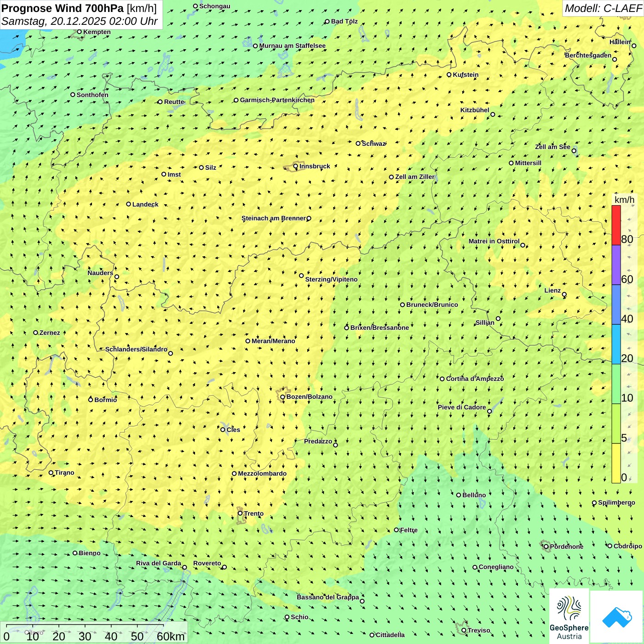Click the Sonthofen label
This screenshot has width=644, height=644.
click(92, 95)
